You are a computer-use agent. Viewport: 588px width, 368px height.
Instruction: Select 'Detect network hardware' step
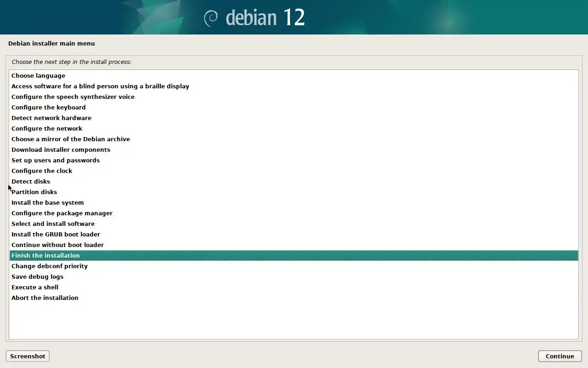pyautogui.click(x=294, y=118)
